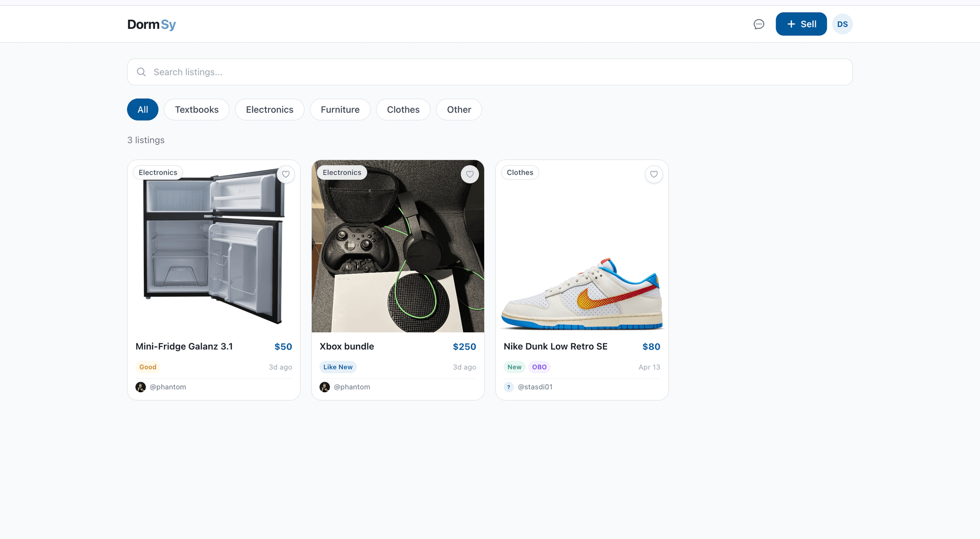Click Electronics tag on Mini-Fridge card
This screenshot has height=539, width=980.
coord(158,173)
